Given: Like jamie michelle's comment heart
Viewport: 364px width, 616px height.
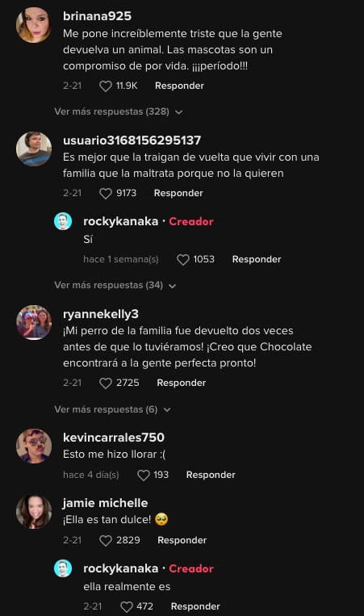Looking at the screenshot, I should (x=106, y=541).
